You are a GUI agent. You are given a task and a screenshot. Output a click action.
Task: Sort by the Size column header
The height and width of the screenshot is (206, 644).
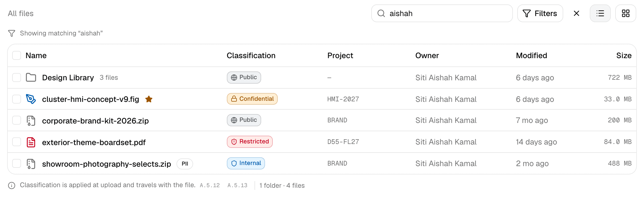(x=624, y=55)
